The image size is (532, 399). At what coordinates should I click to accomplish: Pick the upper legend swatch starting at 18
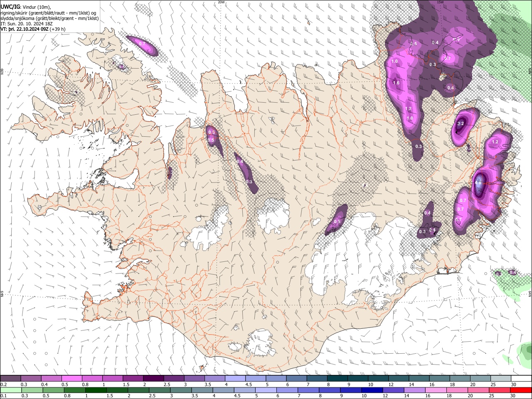[460, 379]
